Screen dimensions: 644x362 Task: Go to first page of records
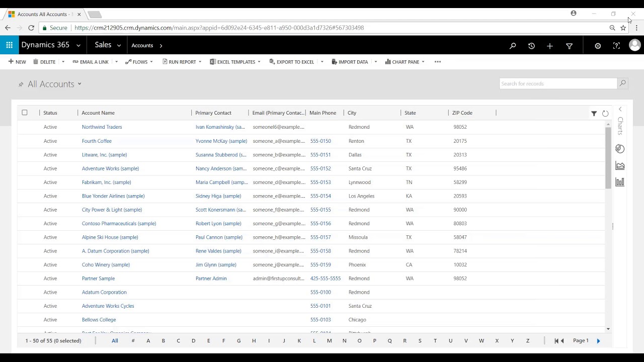pyautogui.click(x=556, y=341)
